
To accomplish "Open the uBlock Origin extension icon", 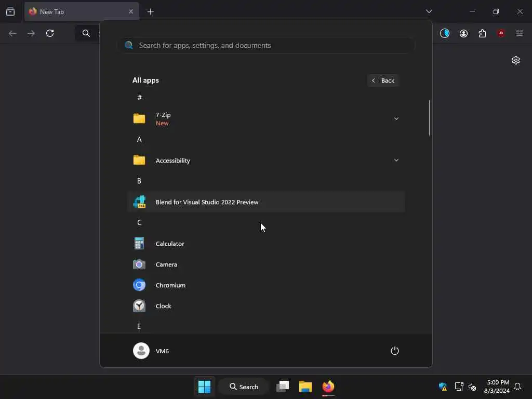I will click(x=501, y=33).
